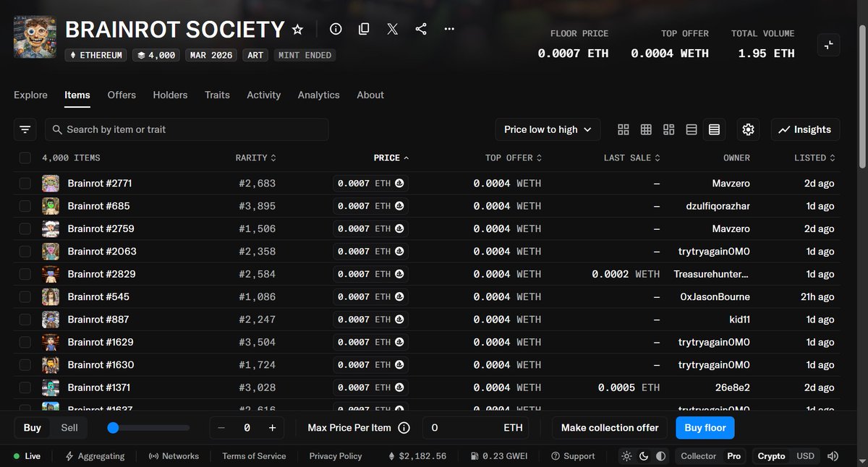The width and height of the screenshot is (868, 467).
Task: Click the search by item or trait field
Action: 187,129
